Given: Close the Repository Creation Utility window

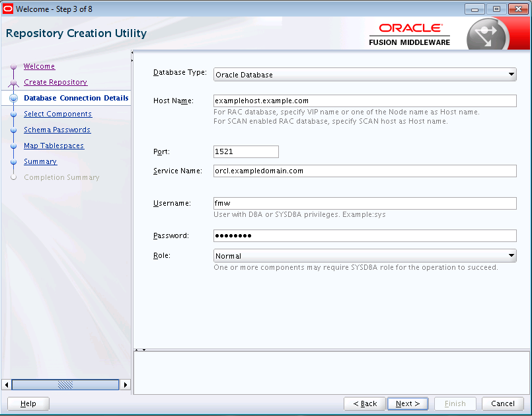Looking at the screenshot, I should [x=518, y=9].
